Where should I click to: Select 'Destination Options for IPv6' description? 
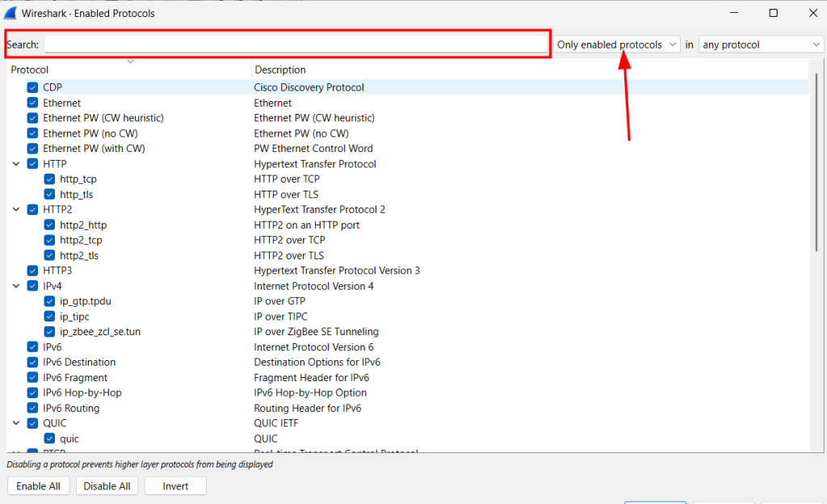click(x=317, y=362)
